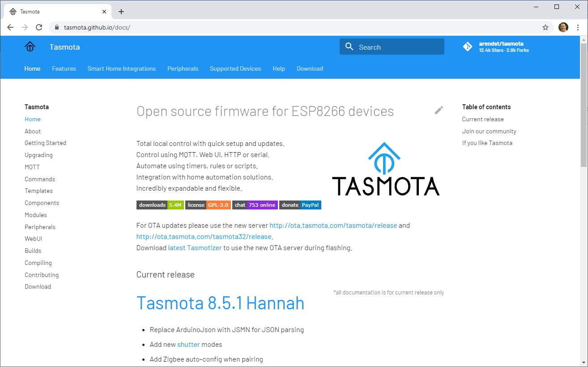Screen dimensions: 588x367
Task: Click the Tasmota logo image in the article
Action: pyautogui.click(x=386, y=168)
